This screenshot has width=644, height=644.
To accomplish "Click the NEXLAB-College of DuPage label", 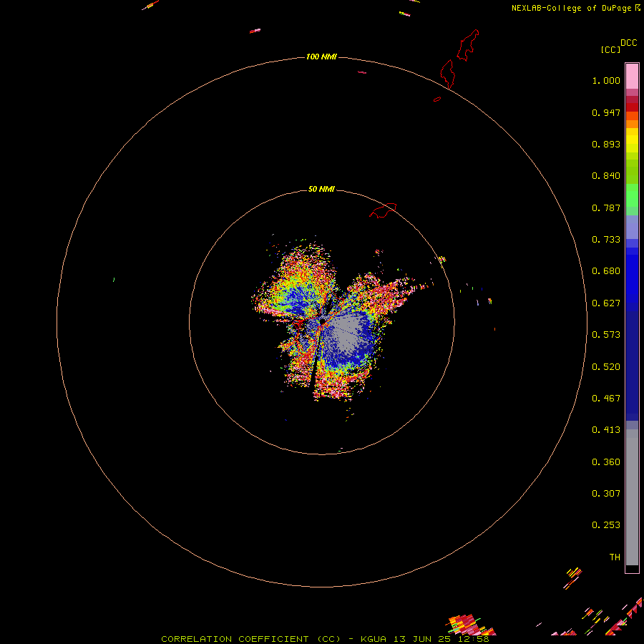I will 575,8.
